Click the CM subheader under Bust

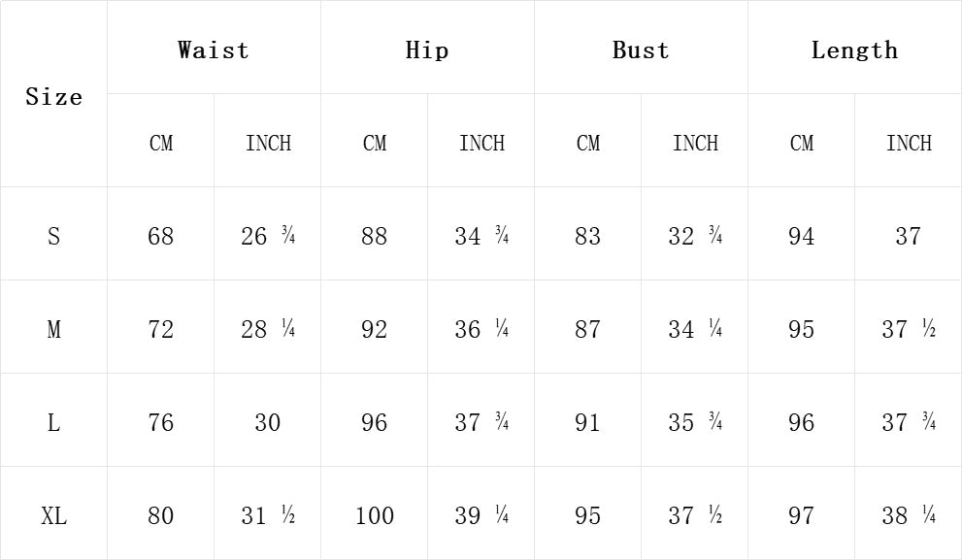[588, 144]
